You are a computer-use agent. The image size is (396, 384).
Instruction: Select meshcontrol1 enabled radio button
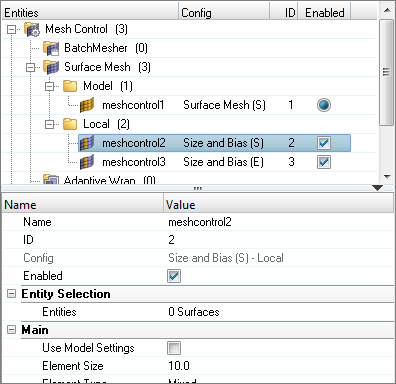324,105
